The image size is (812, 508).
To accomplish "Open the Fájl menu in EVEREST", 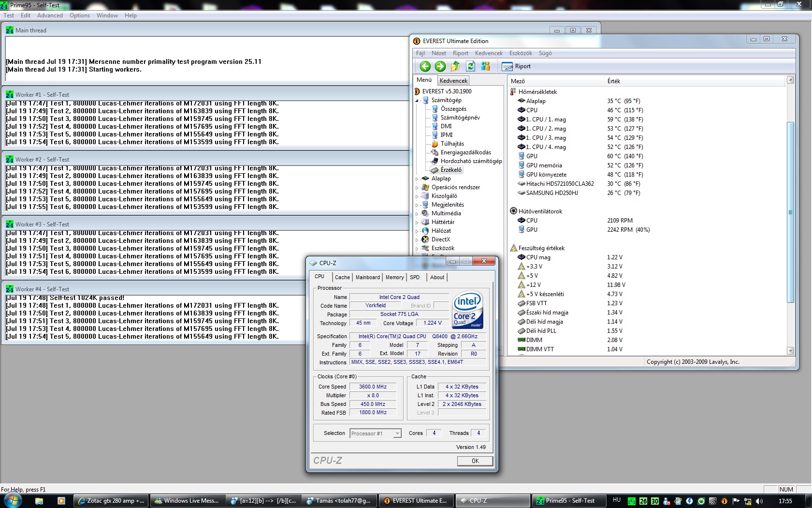I will point(420,53).
